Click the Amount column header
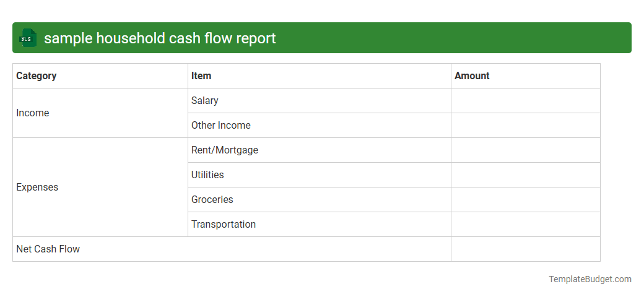644x297 pixels. coord(526,76)
